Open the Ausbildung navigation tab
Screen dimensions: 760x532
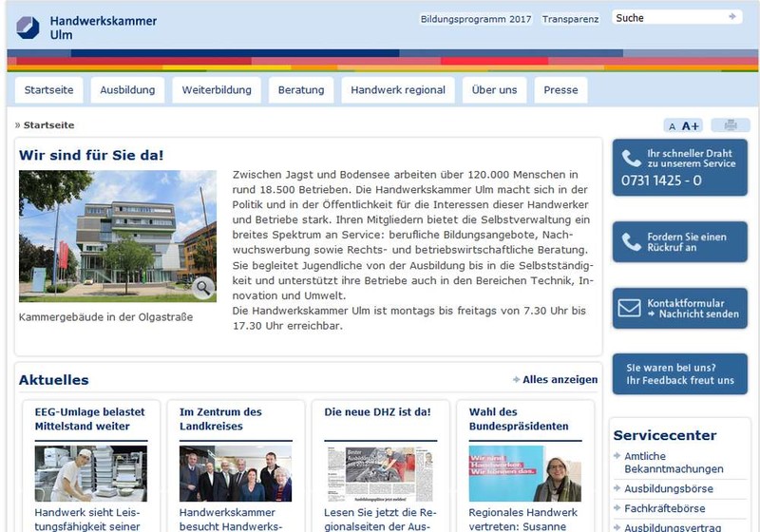point(127,90)
